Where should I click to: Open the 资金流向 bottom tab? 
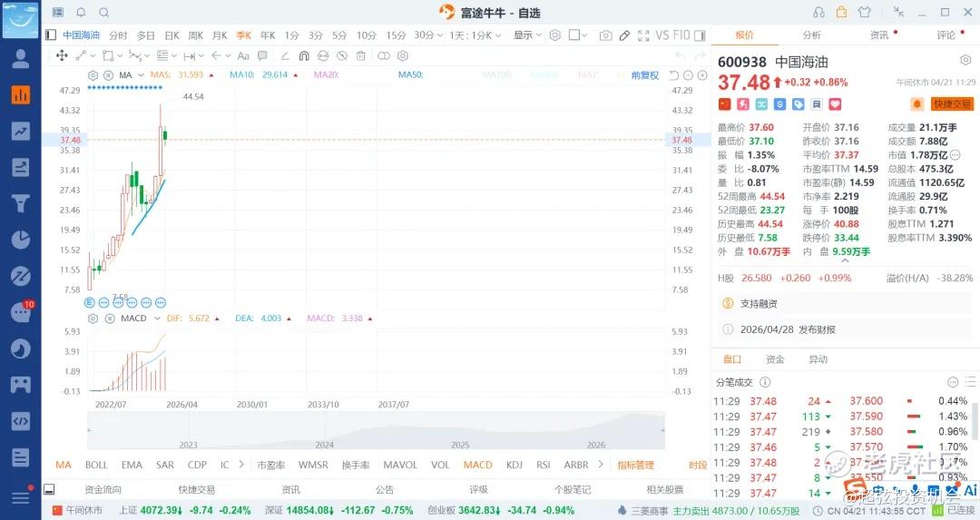click(103, 489)
